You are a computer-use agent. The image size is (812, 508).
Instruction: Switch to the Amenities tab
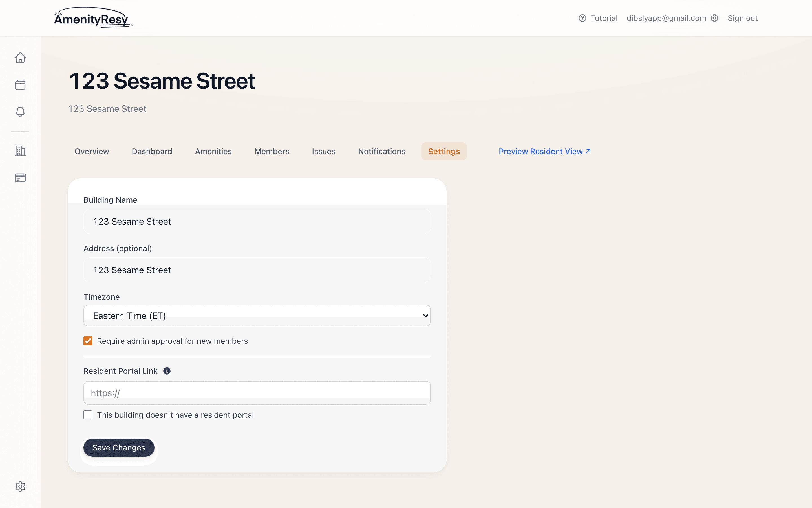[x=213, y=151]
